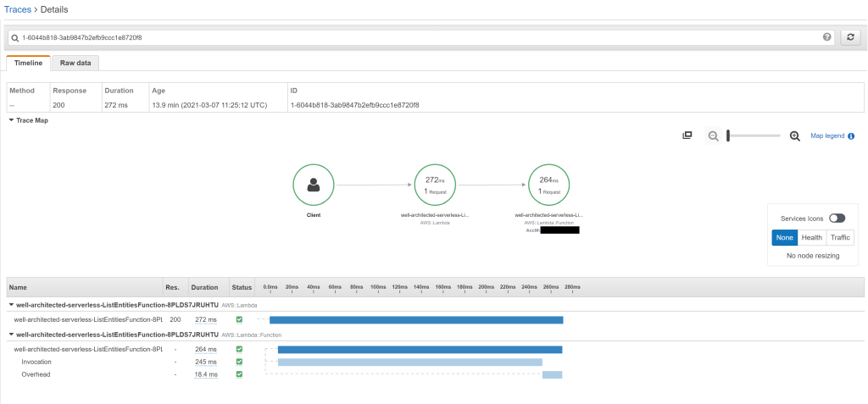Screen dimensions: 868x404
Task: Select the Traffic node sizing option
Action: pos(840,238)
